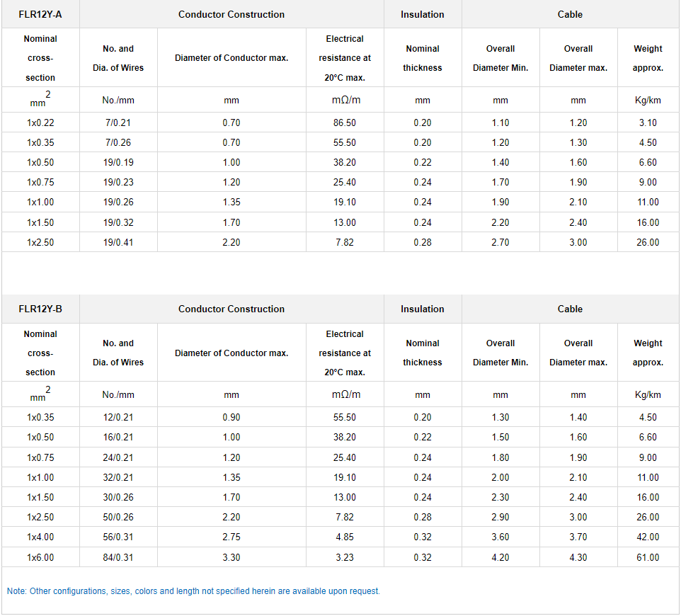Click the FLR12Y-B table title cell

pyautogui.click(x=40, y=309)
